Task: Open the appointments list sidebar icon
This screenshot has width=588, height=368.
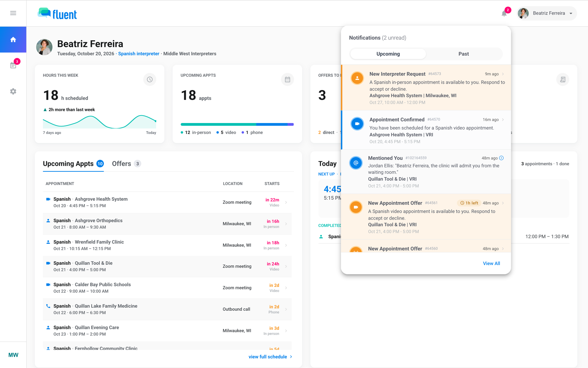Action: tap(13, 65)
